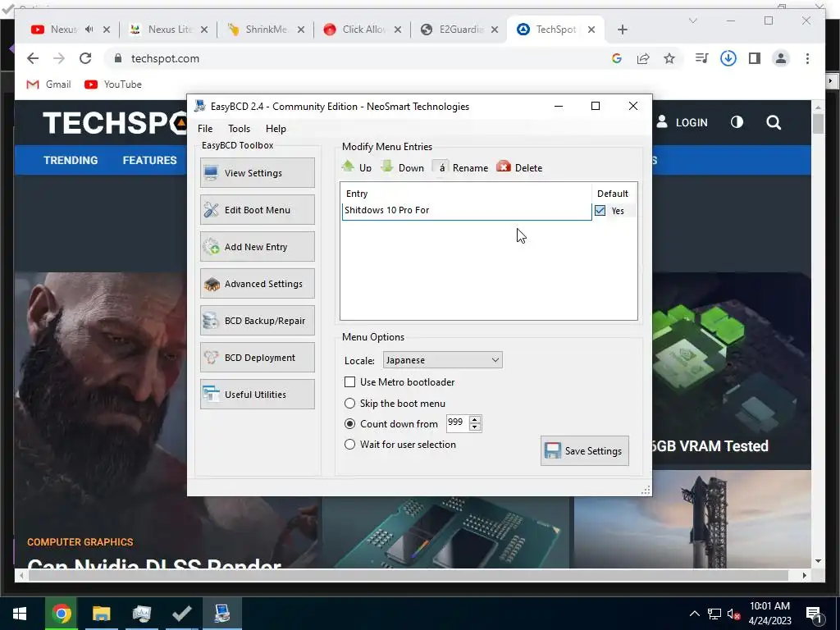Open Edit Boot Menu section

click(257, 209)
